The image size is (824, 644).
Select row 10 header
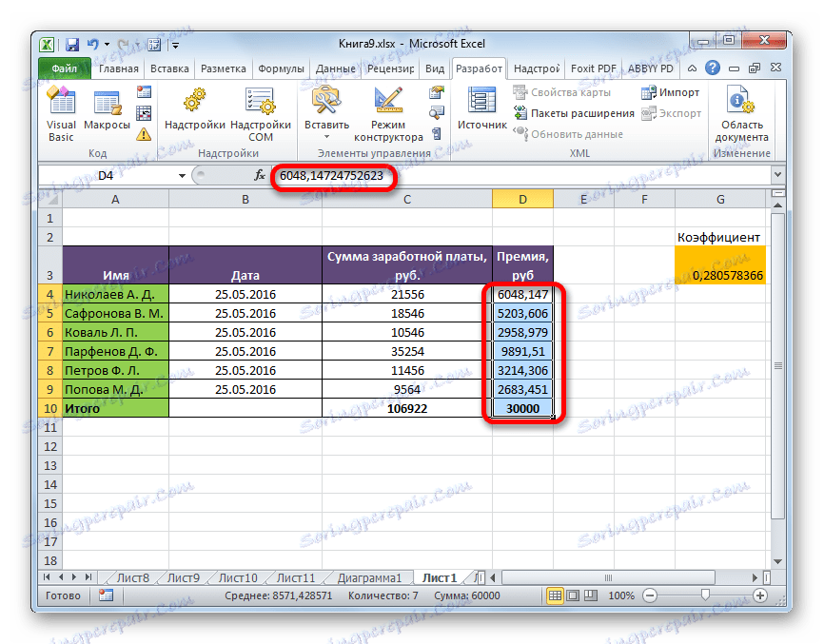(x=50, y=409)
